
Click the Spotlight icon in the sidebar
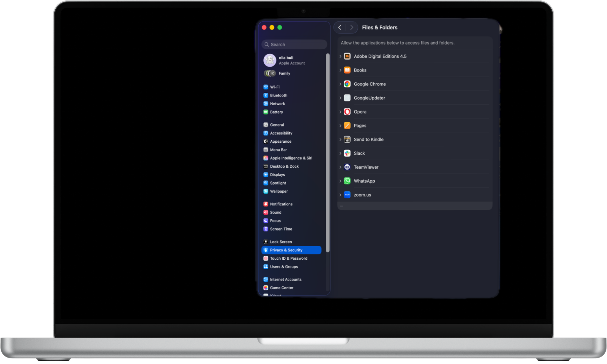(x=266, y=183)
